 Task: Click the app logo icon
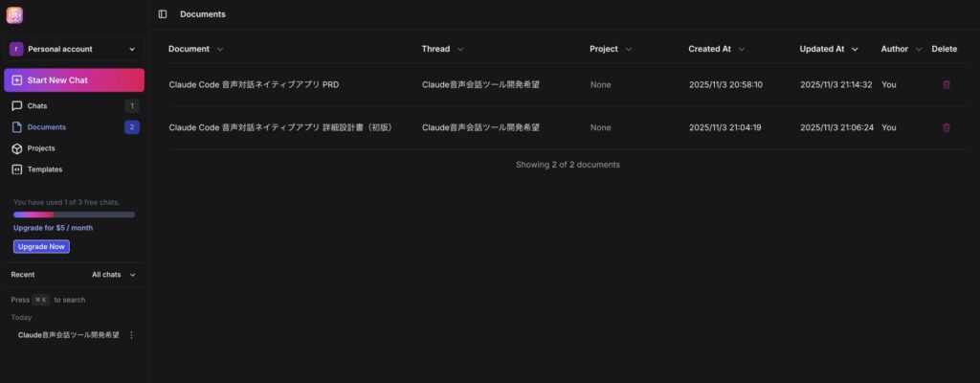coord(14,15)
